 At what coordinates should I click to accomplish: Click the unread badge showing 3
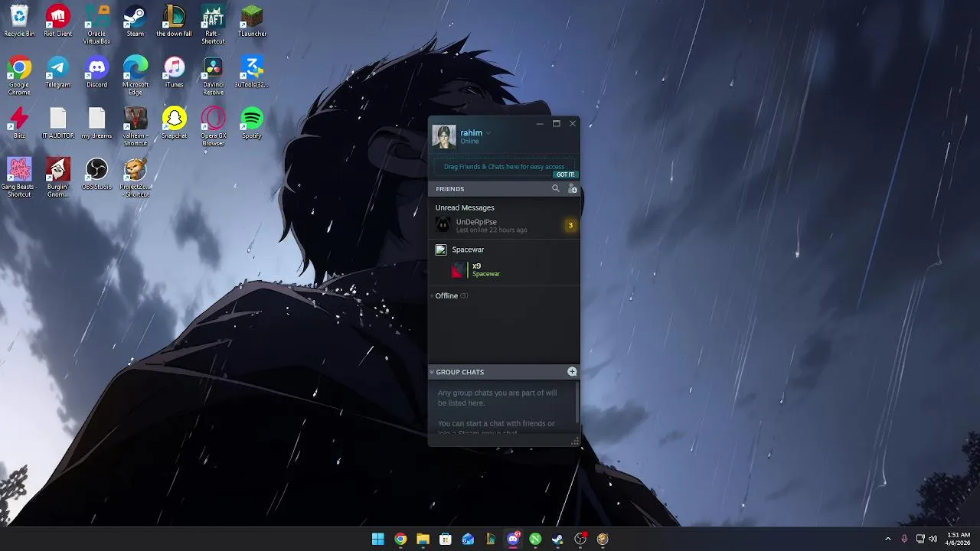(570, 225)
